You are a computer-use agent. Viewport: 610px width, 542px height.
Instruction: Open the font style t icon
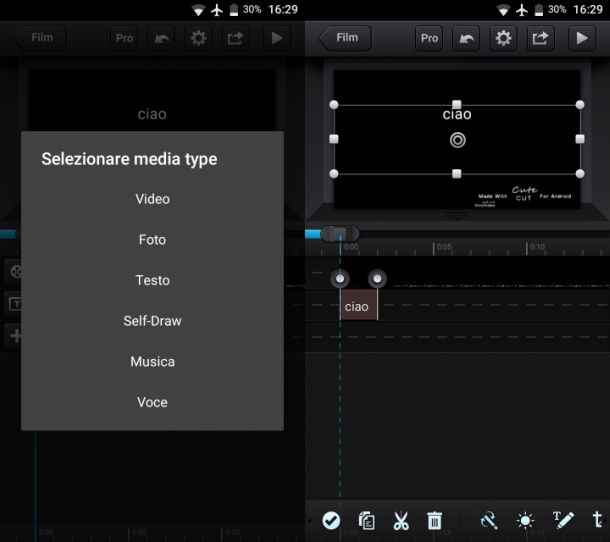pos(598,521)
